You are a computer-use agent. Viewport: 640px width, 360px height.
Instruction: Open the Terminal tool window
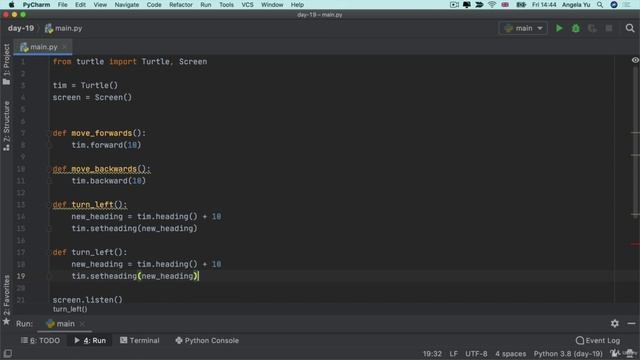(x=140, y=340)
